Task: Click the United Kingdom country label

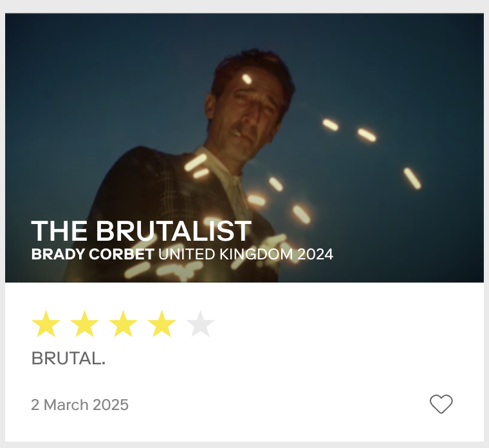Action: pyautogui.click(x=226, y=254)
